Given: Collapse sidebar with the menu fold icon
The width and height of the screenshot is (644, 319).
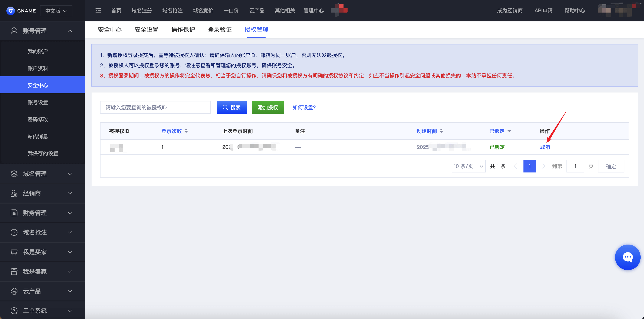Looking at the screenshot, I should tap(98, 11).
